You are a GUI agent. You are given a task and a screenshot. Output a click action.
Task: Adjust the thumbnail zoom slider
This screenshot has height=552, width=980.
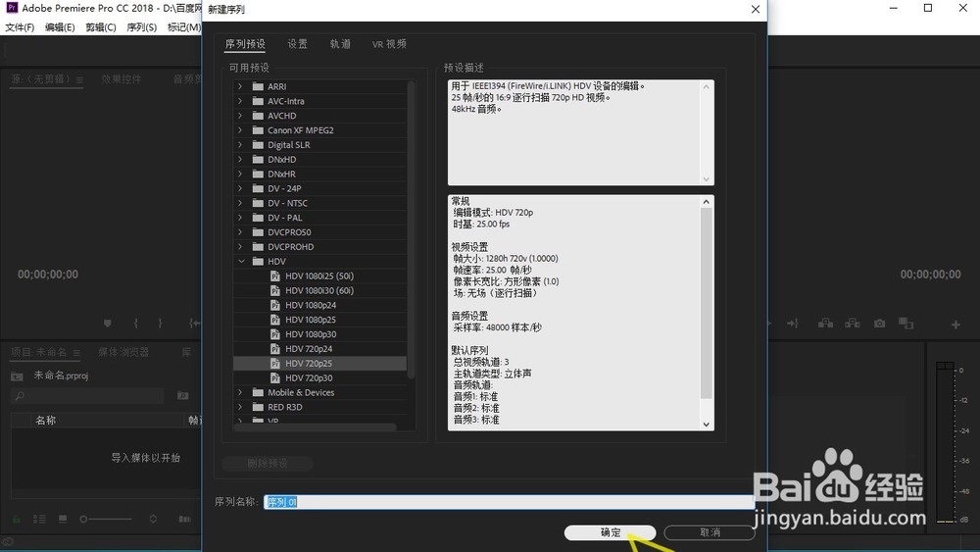(x=106, y=519)
